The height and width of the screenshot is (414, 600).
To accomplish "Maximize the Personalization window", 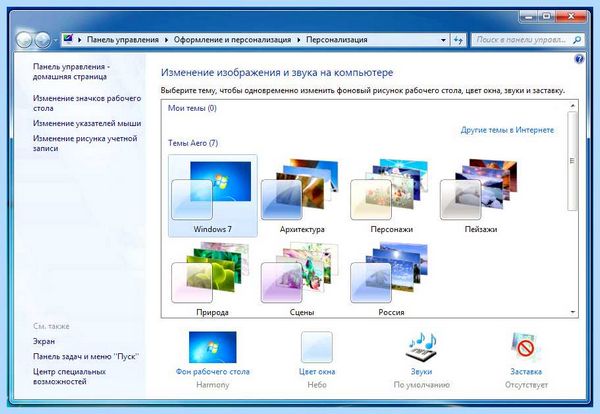I will (546, 16).
